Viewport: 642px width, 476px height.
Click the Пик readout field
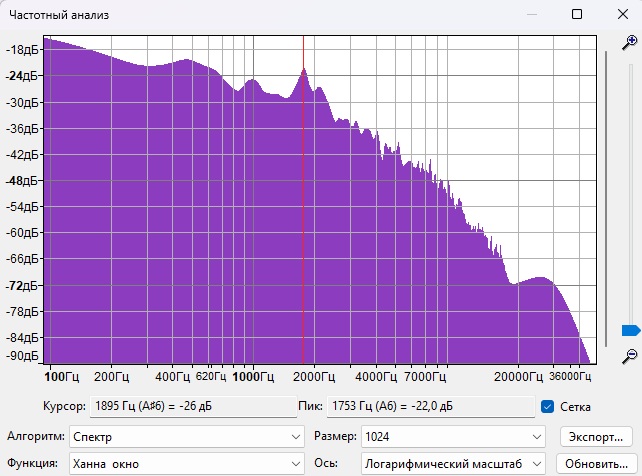point(431,406)
